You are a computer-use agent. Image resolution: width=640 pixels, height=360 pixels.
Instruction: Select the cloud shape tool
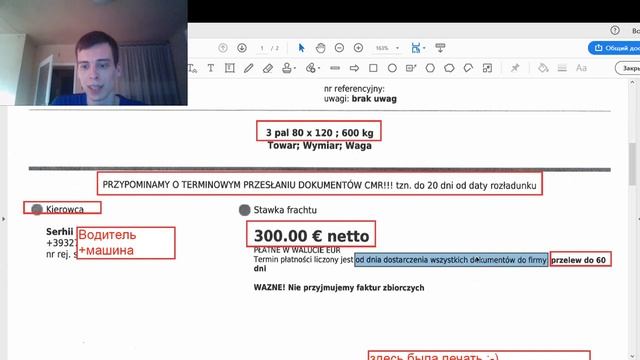[x=449, y=68]
